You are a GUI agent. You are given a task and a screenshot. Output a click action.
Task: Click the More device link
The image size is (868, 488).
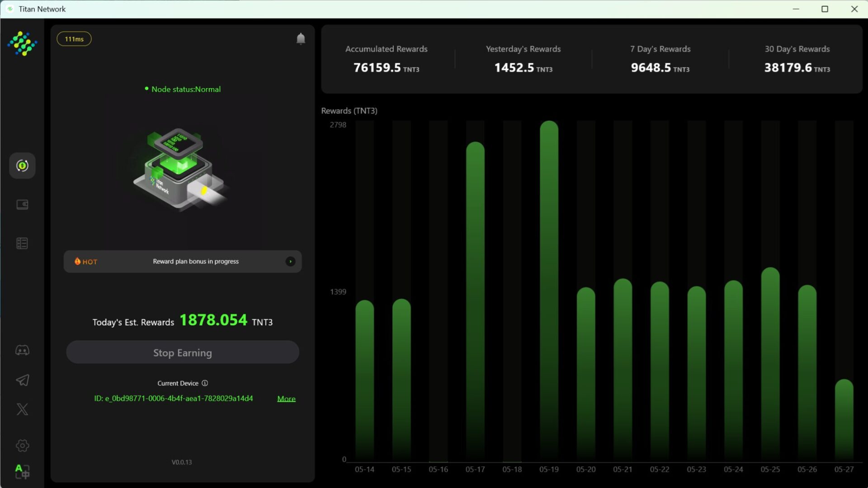pyautogui.click(x=286, y=399)
